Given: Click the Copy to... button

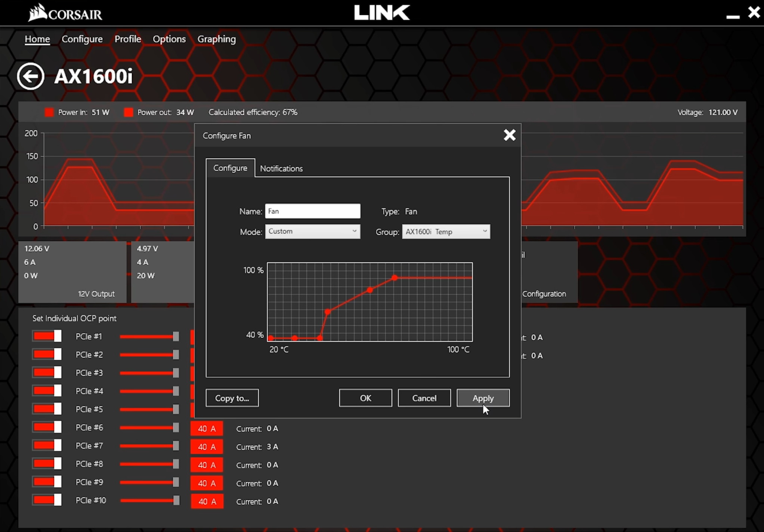Looking at the screenshot, I should (x=232, y=398).
